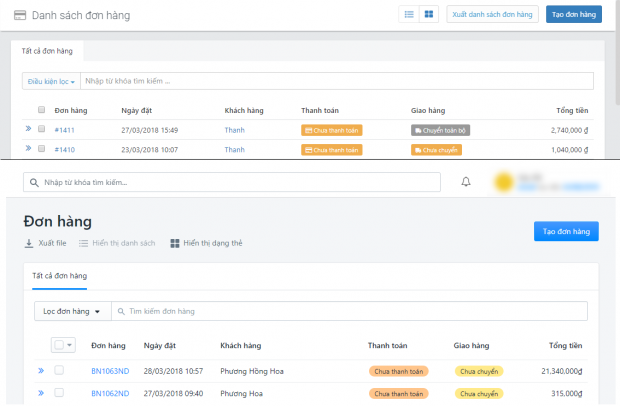Screen dimensions: 620x406
Task: Select Hiển thị danh sách list view
Action: click(117, 243)
